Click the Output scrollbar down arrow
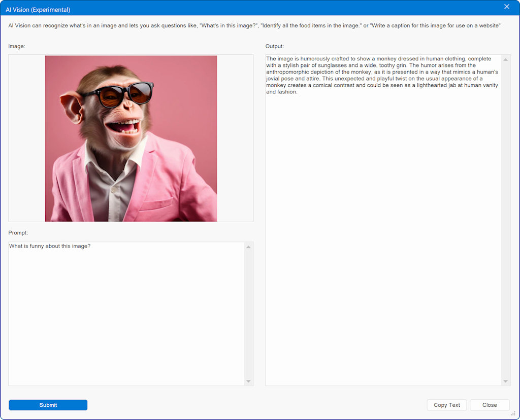520x420 pixels. tap(505, 381)
